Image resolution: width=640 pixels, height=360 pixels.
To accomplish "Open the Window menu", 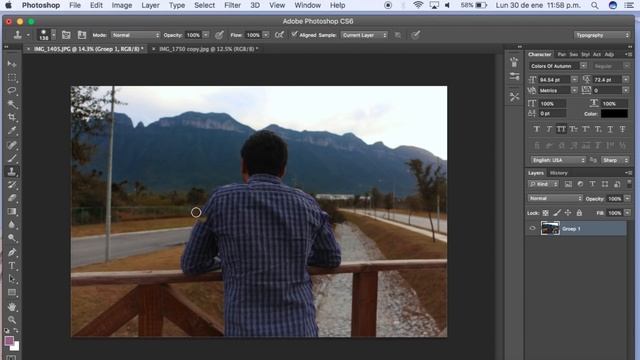I will (x=307, y=5).
